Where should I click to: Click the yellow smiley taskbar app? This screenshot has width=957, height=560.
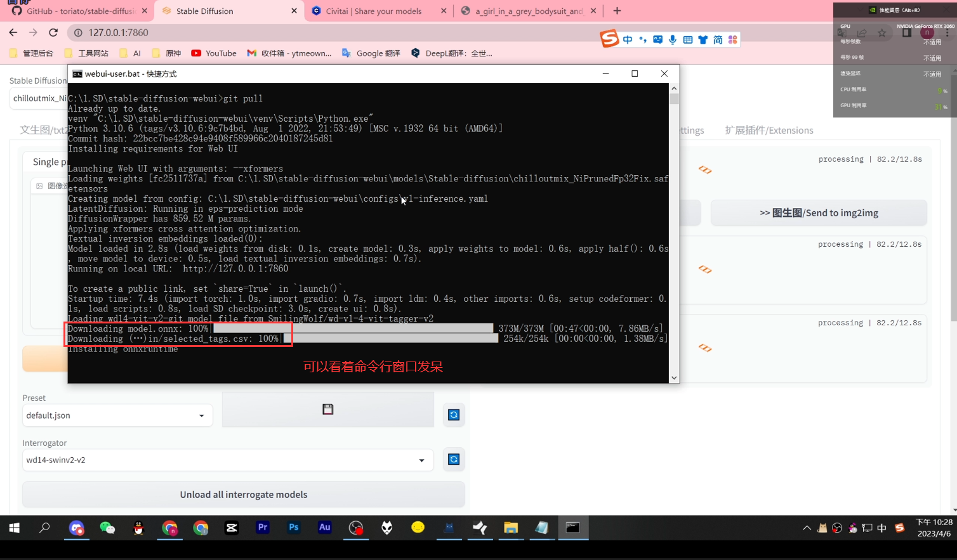point(418,528)
